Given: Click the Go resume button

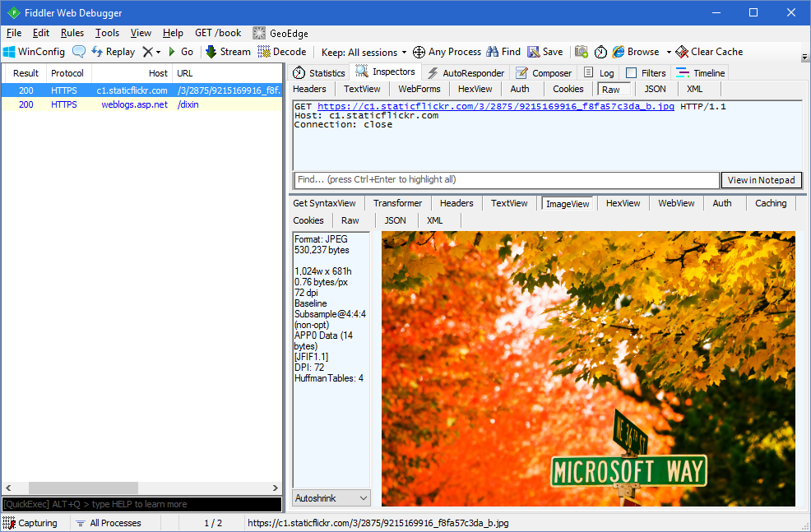Looking at the screenshot, I should coord(181,52).
